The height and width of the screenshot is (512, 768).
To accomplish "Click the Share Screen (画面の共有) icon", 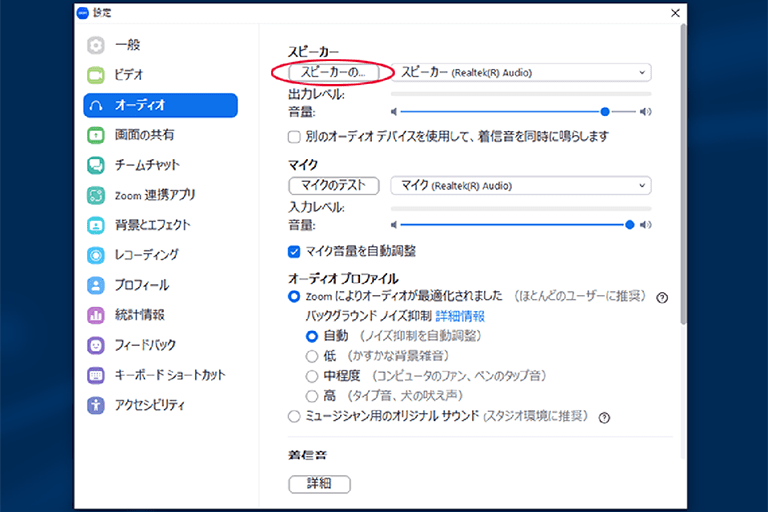I will coord(96,135).
